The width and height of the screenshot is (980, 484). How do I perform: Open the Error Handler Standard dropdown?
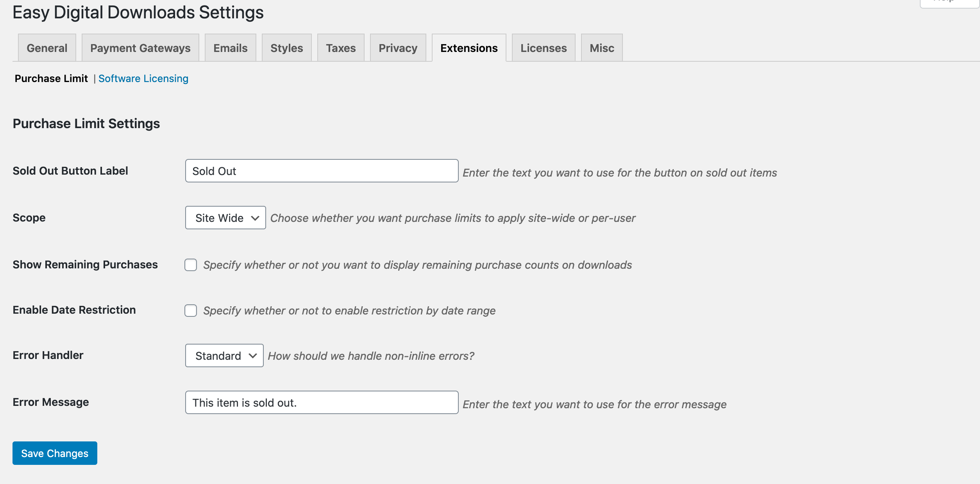pos(224,355)
